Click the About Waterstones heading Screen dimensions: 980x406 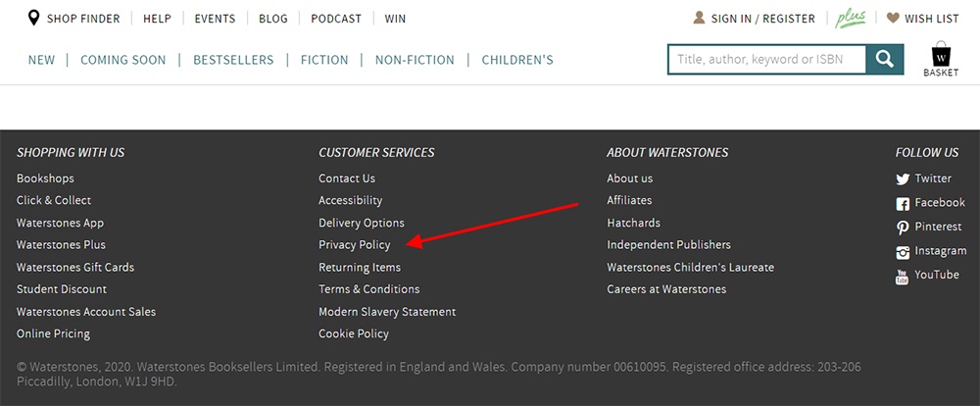tap(667, 153)
